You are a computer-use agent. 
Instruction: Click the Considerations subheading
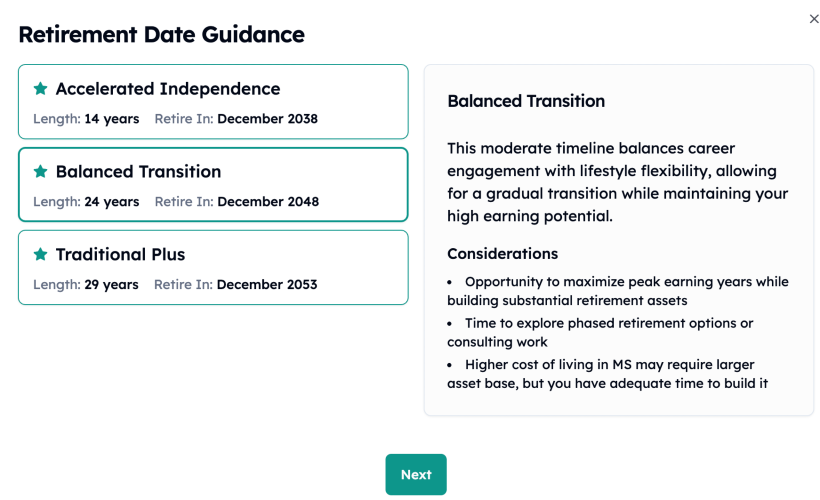(x=503, y=254)
